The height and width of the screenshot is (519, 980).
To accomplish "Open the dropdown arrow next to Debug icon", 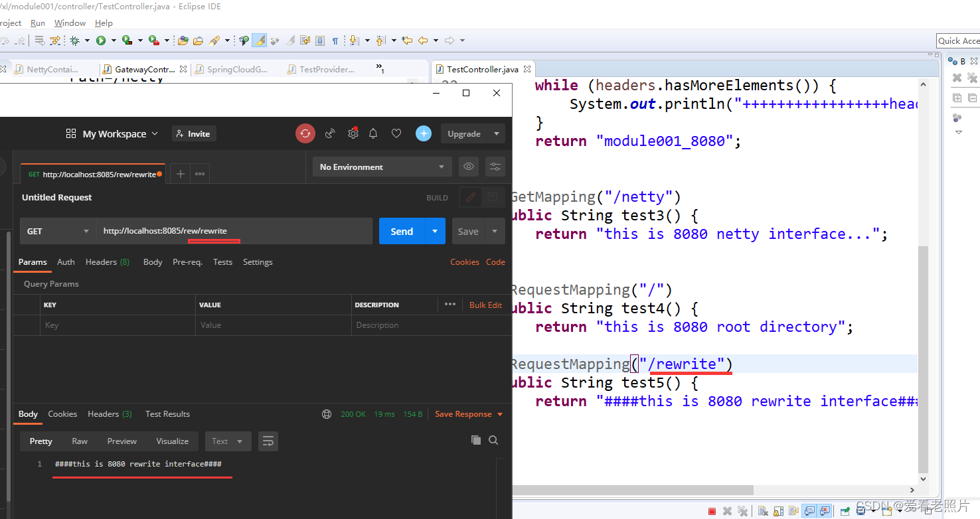I will point(87,40).
